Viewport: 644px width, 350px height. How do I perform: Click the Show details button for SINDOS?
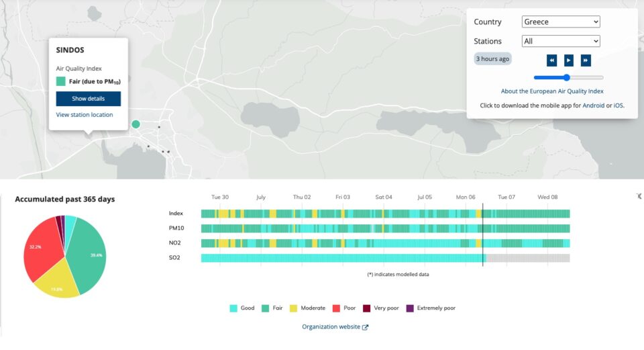[89, 99]
